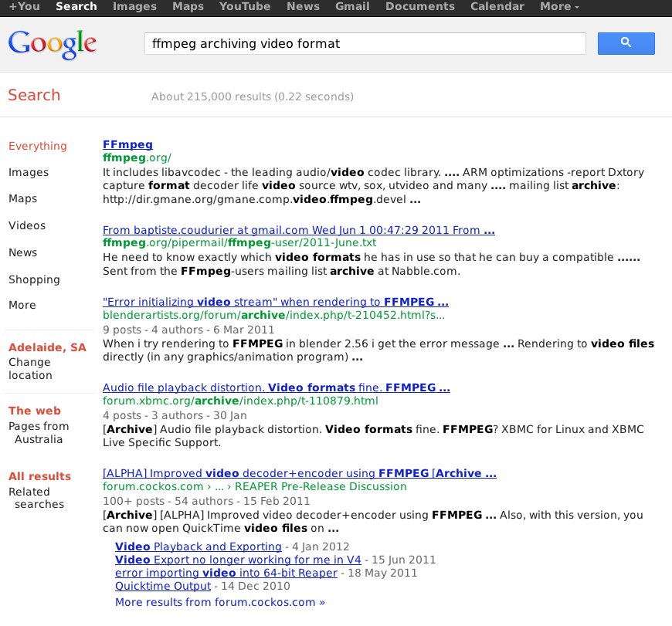Open [ALPHA] Improved video decoder+encoder result

[x=300, y=473]
